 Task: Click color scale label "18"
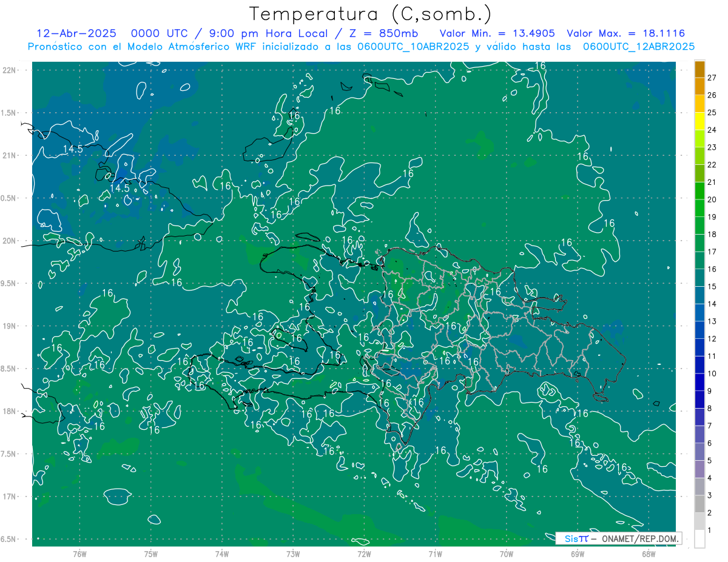[x=712, y=234]
